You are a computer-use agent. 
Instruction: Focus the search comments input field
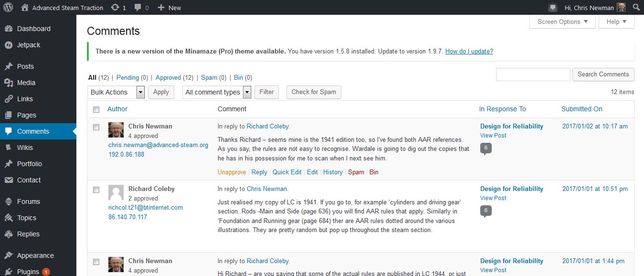[x=533, y=74]
